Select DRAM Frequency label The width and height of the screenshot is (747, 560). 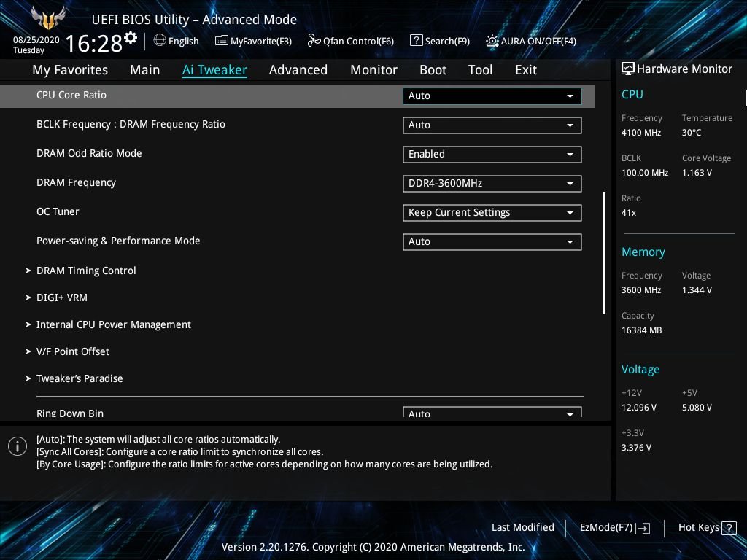[76, 183]
